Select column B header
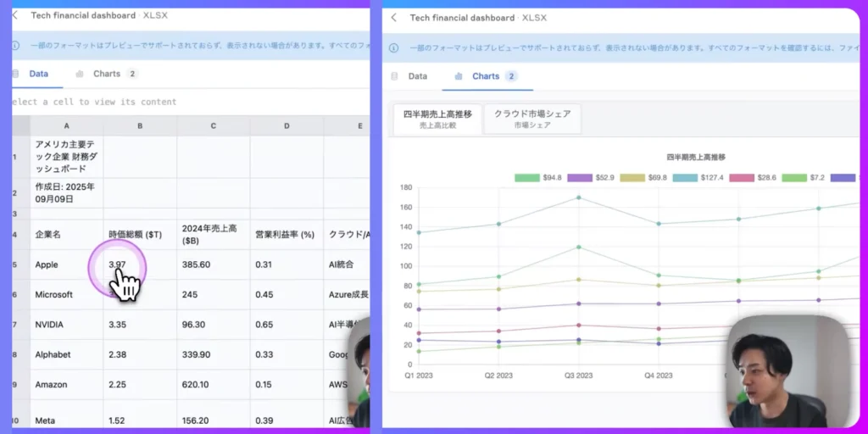 pos(140,126)
